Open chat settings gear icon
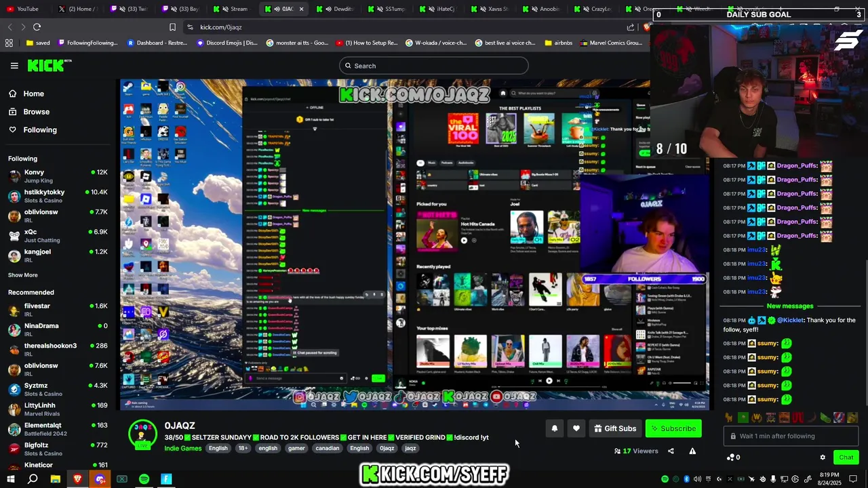Image resolution: width=868 pixels, height=488 pixels. point(823,457)
